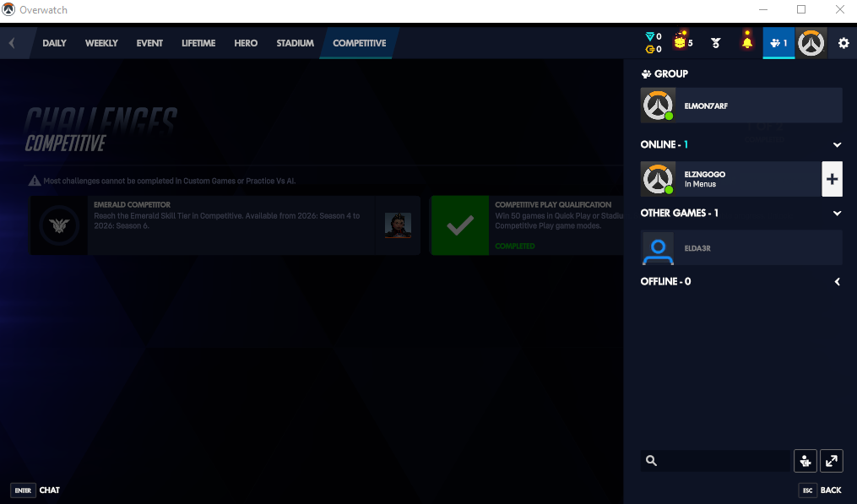Click the 'In Menus' status text
This screenshot has width=857, height=504.
coord(700,184)
